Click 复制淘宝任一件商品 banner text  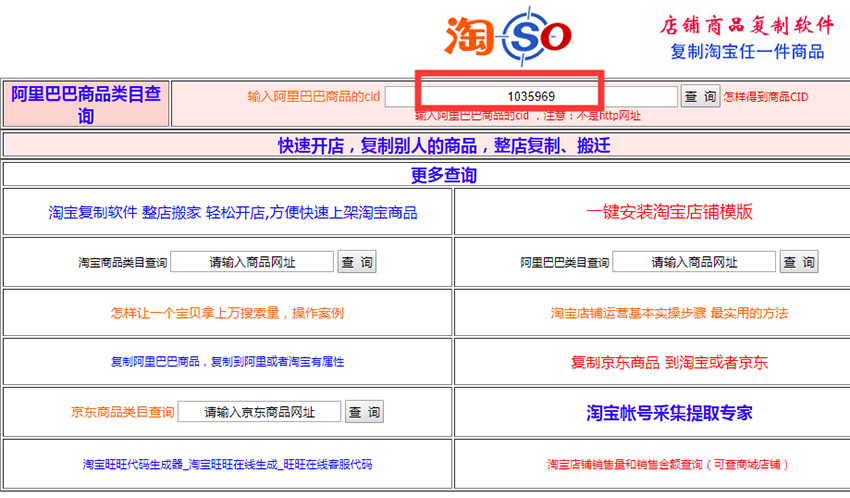747,51
